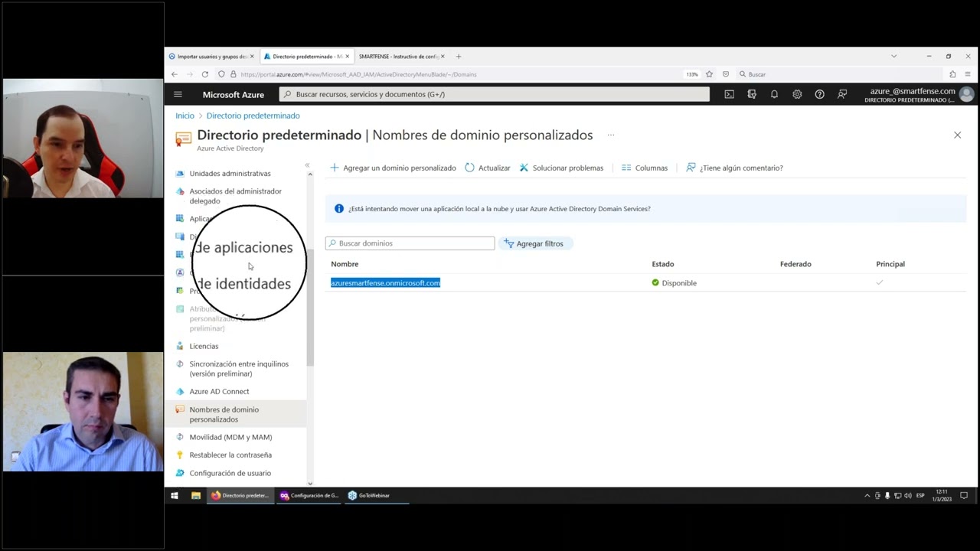980x551 pixels.
Task: Go back with the browser back arrow
Action: coord(175,74)
